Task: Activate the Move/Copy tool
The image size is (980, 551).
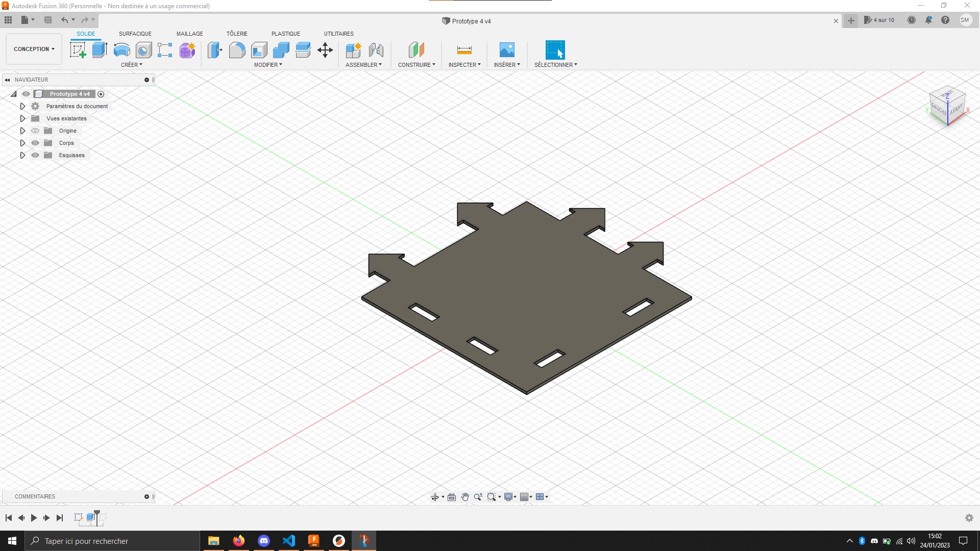Action: [325, 50]
